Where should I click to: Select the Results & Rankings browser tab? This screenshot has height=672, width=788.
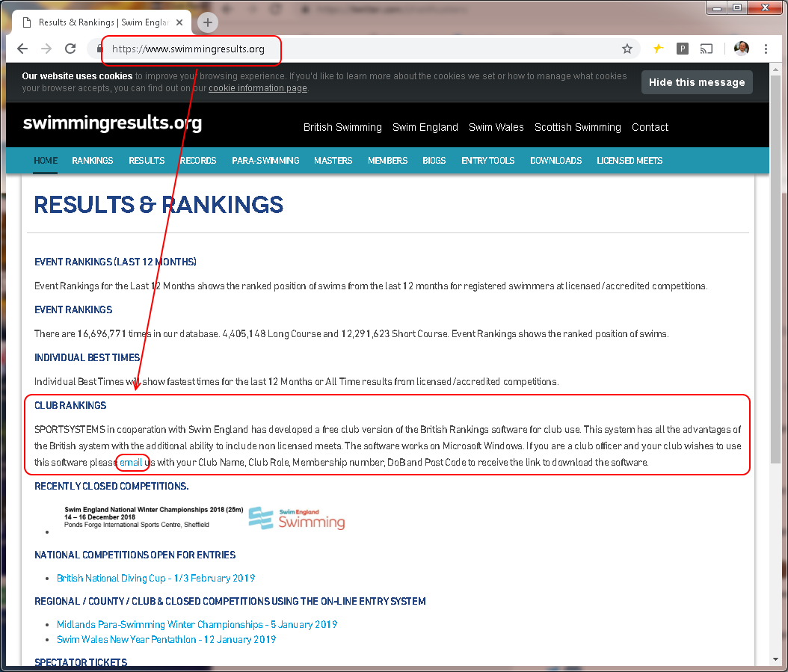click(102, 22)
